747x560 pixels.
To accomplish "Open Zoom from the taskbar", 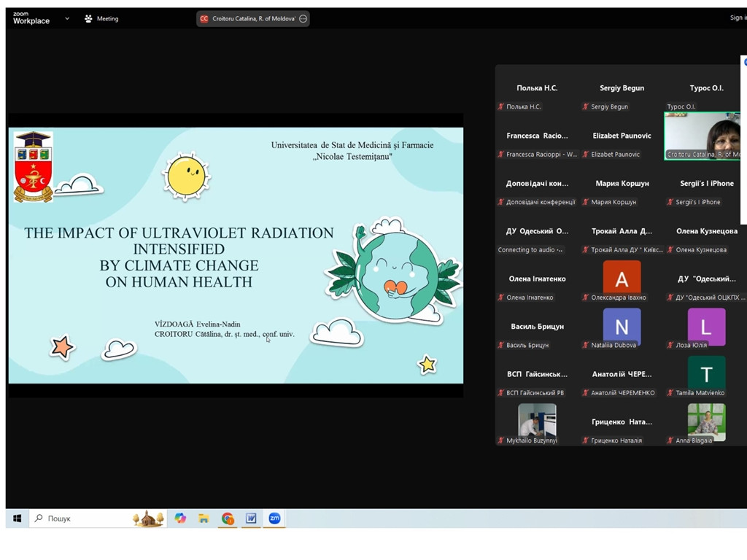I will coord(274,518).
